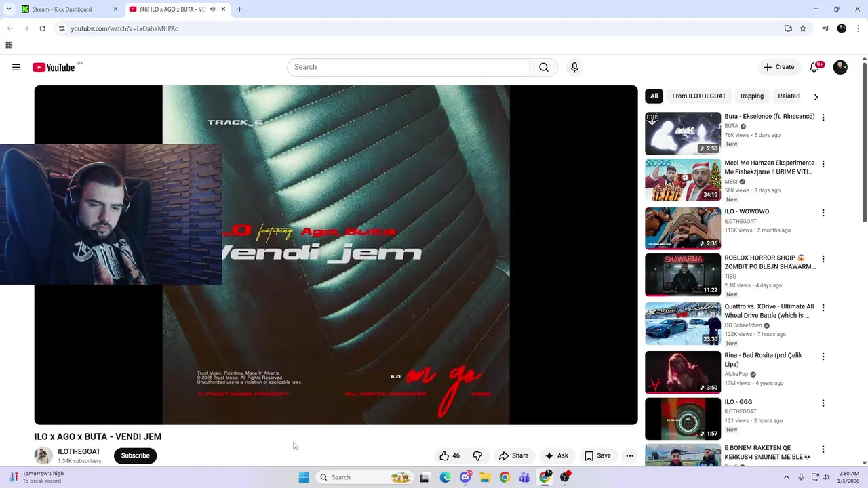Image resolution: width=868 pixels, height=488 pixels.
Task: Close the Kick Dashboard tab
Action: click(115, 9)
